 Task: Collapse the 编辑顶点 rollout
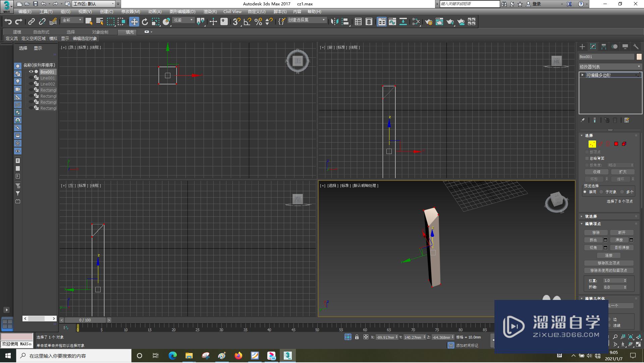(593, 224)
